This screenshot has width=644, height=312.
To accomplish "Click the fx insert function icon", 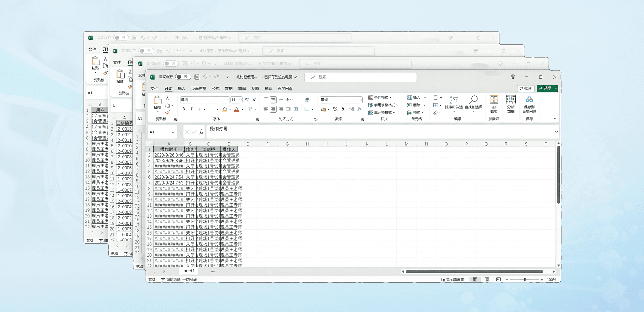I will tap(201, 132).
